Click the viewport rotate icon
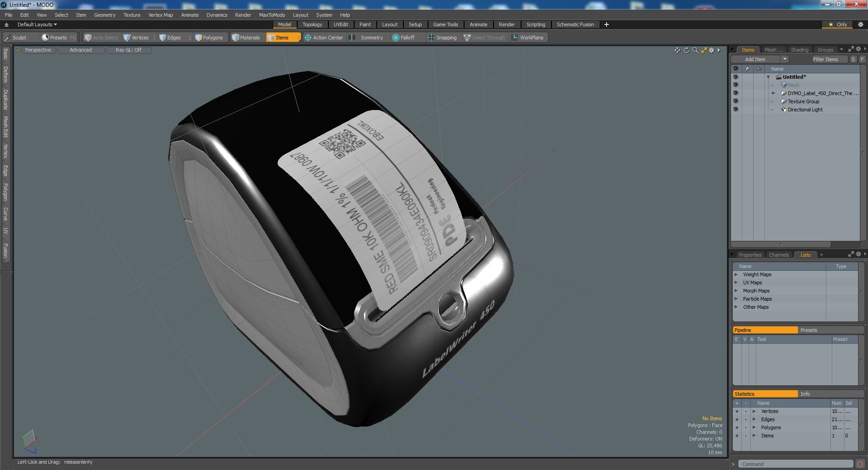Image resolution: width=868 pixels, height=470 pixels. [x=686, y=50]
